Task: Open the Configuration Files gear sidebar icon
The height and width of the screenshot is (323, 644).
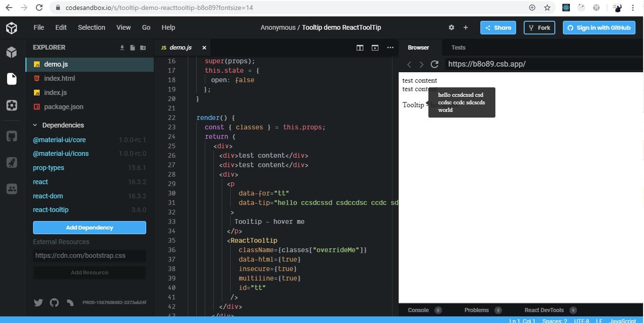Action: [12, 105]
